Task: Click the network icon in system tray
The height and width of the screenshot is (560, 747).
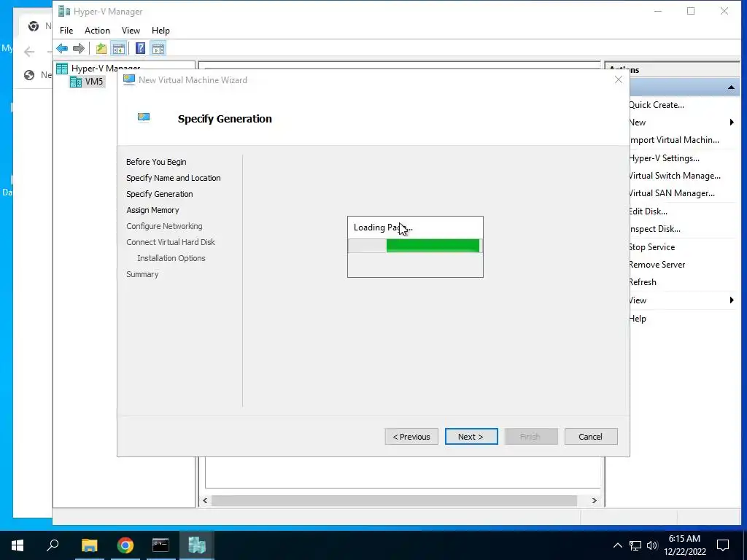Action: 635,545
